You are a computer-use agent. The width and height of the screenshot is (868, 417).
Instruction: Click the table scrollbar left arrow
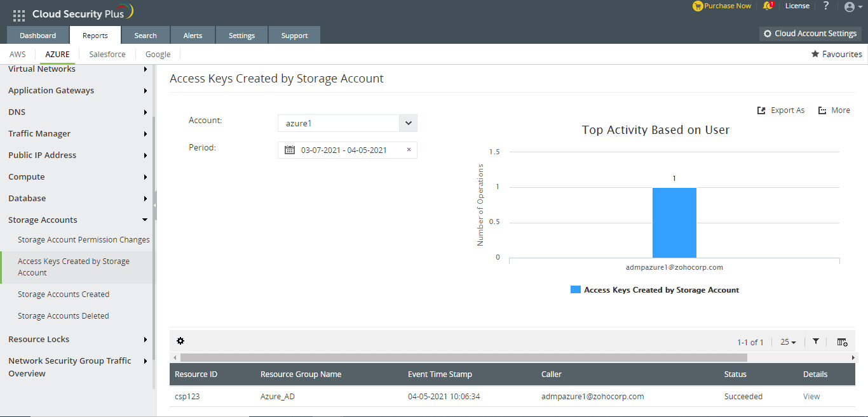pos(173,358)
